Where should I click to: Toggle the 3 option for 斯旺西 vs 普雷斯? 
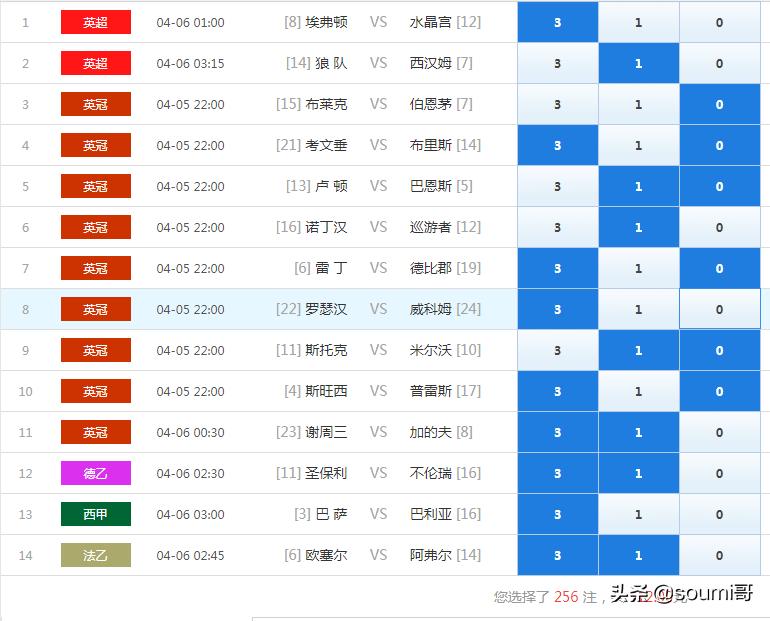558,391
